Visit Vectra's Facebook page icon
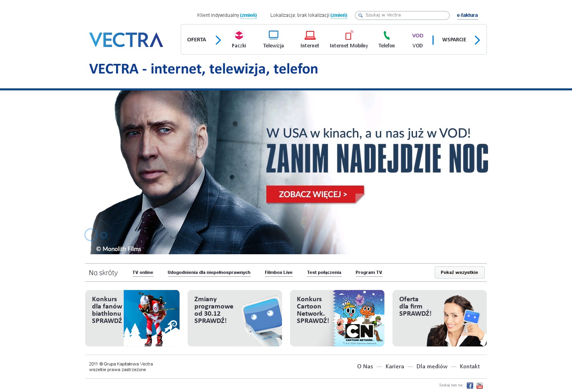 (x=470, y=386)
